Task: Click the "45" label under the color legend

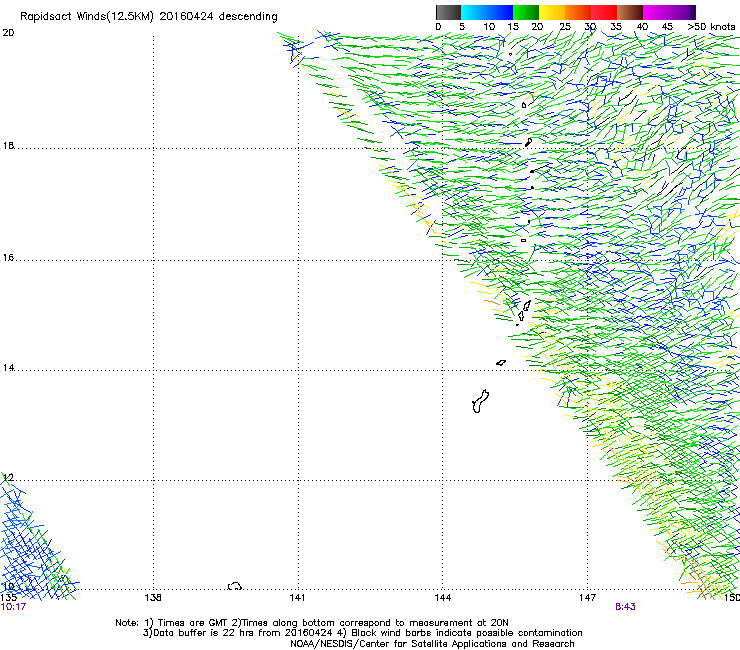Action: click(x=667, y=27)
